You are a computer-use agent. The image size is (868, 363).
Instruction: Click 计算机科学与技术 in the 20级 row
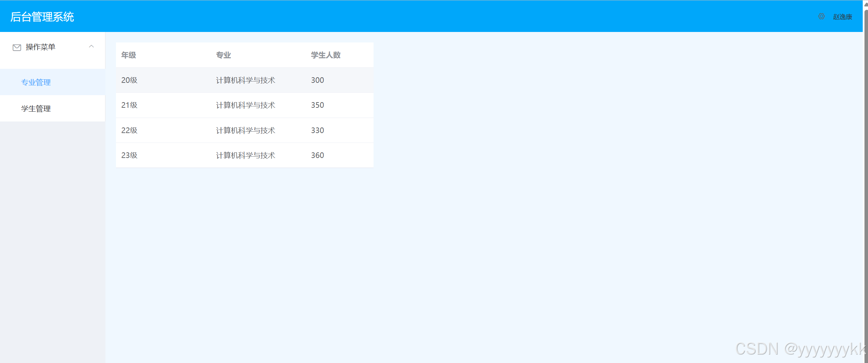pyautogui.click(x=246, y=80)
